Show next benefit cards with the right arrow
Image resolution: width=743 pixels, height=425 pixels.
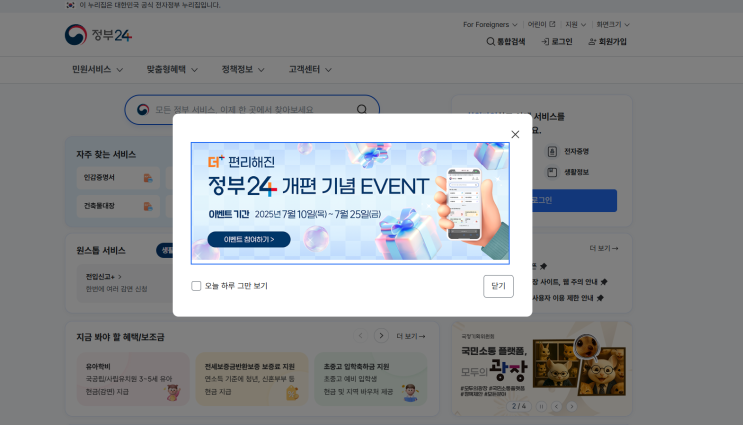tap(381, 335)
